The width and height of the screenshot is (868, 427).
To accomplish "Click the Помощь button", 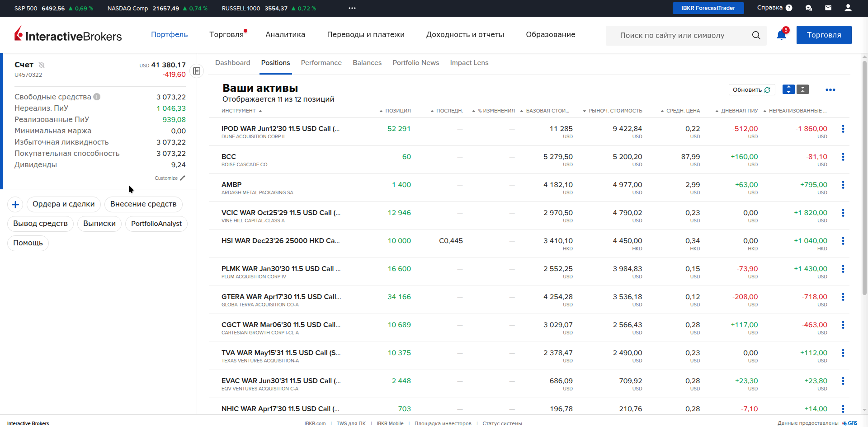I will (28, 243).
